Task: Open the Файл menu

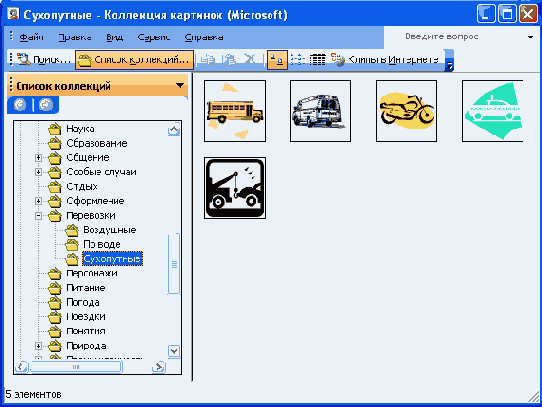Action: pos(31,37)
